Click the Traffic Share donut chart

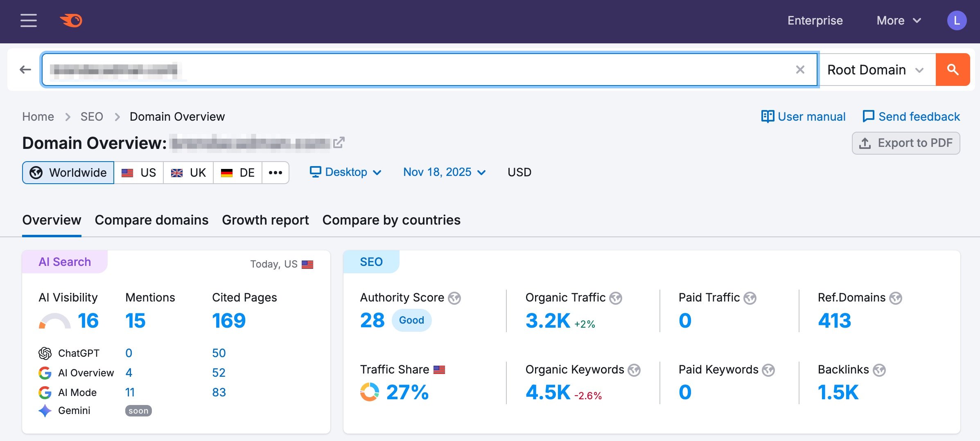click(370, 392)
